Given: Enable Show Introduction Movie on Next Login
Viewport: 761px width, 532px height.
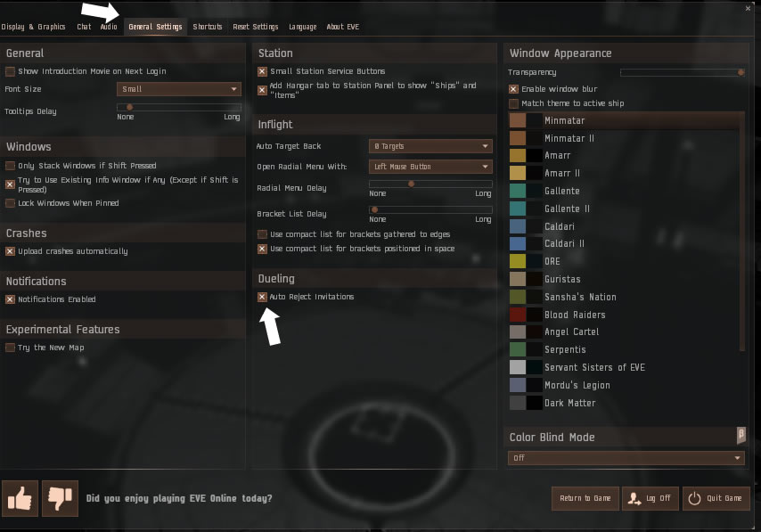Looking at the screenshot, I should (x=10, y=71).
